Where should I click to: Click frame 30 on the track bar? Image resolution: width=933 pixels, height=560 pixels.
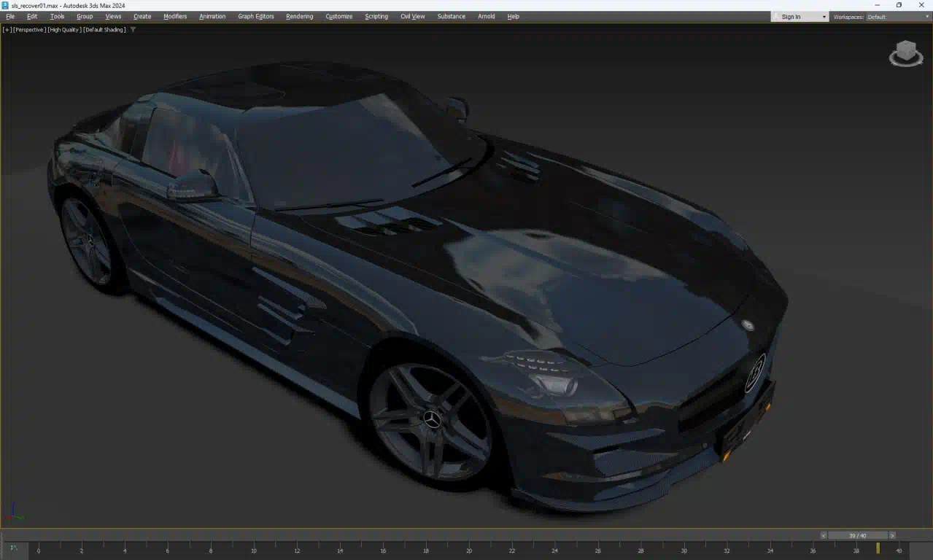684,551
